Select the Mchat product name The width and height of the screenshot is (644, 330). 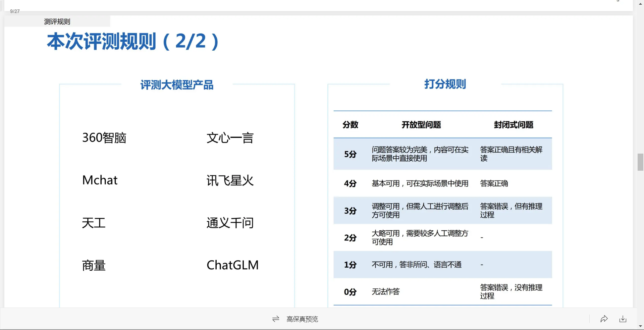click(100, 180)
